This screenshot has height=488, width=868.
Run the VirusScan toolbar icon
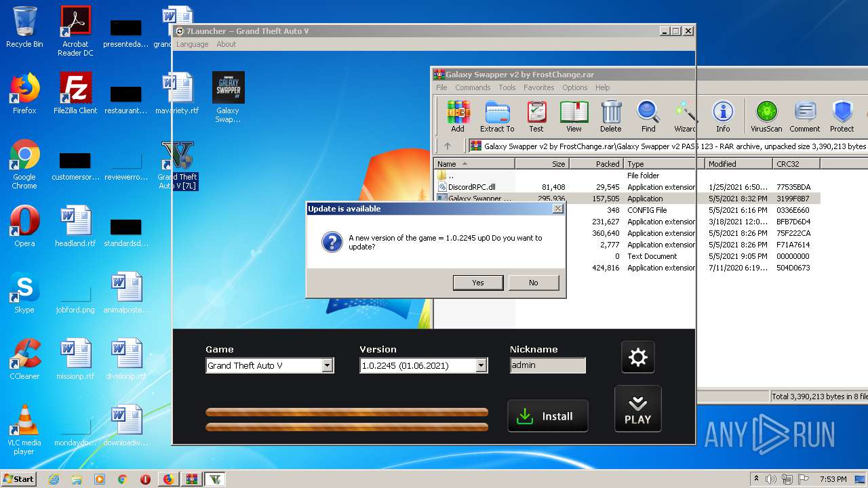point(766,116)
